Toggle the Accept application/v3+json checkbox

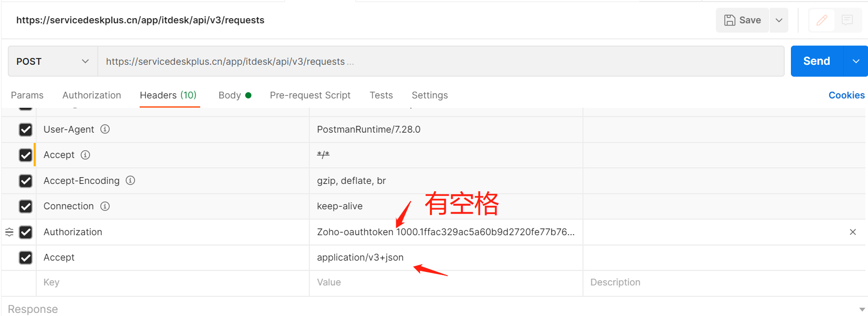[x=25, y=257]
